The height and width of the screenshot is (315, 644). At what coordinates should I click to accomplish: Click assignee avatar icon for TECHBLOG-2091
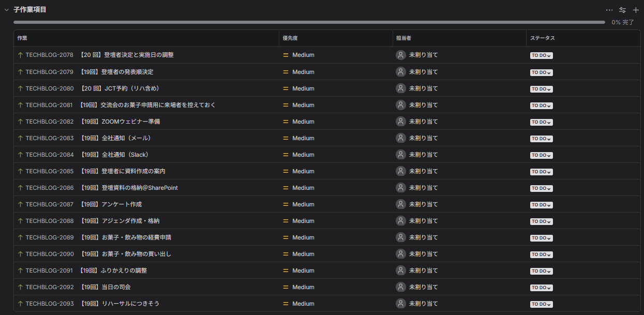(400, 271)
